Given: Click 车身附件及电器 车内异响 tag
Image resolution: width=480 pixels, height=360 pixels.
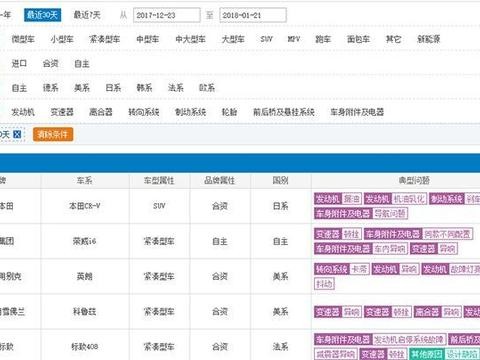Looking at the screenshot, I should pos(361,249).
